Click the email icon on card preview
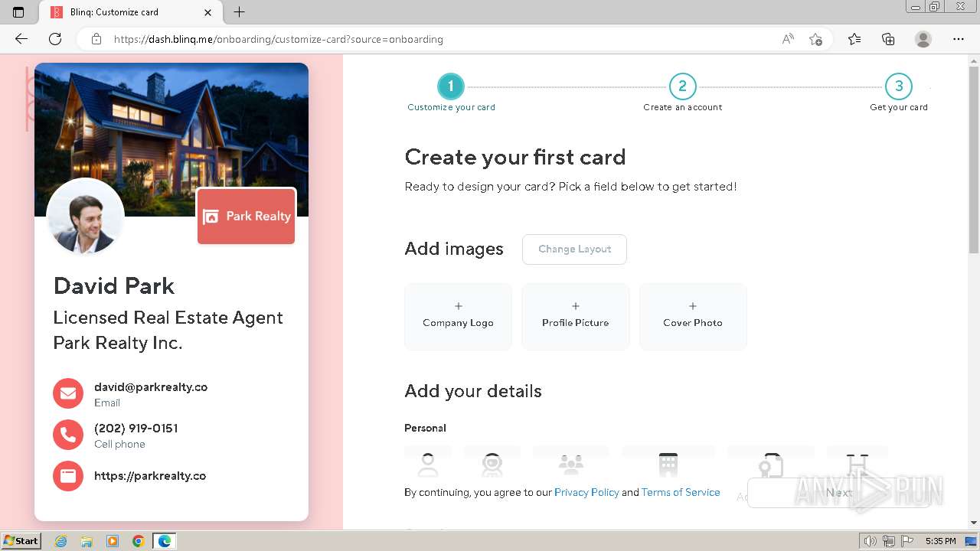The image size is (980, 551). click(67, 393)
